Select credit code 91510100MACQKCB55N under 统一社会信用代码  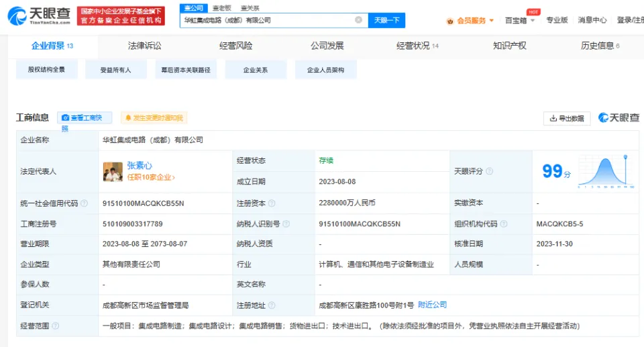coord(144,203)
